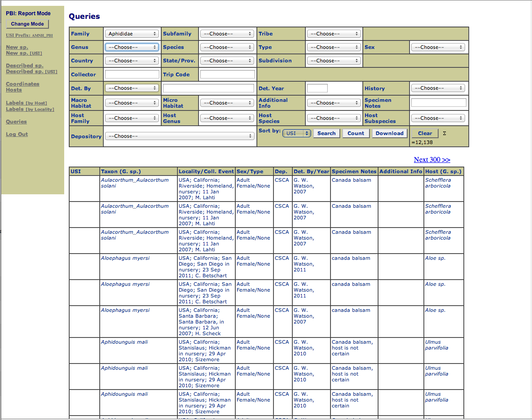Click the Trip Code input field
Screen dimensions: 532x420
click(x=227, y=74)
